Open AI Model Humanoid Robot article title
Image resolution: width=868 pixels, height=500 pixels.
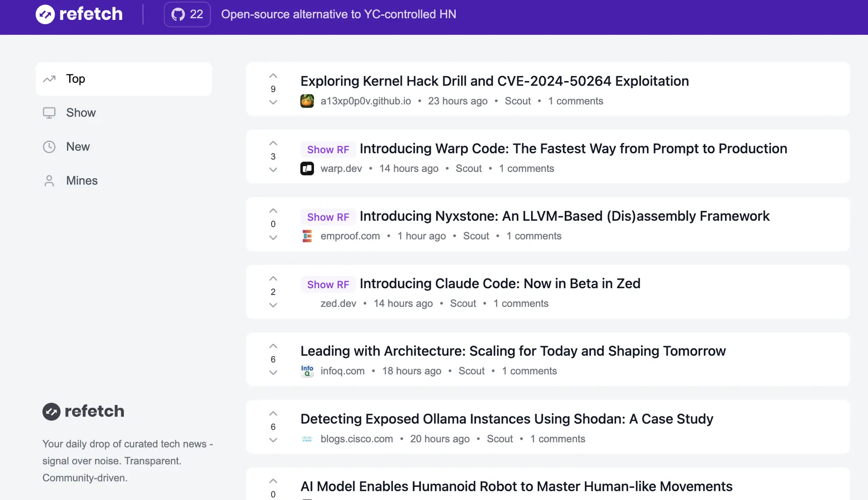click(516, 486)
